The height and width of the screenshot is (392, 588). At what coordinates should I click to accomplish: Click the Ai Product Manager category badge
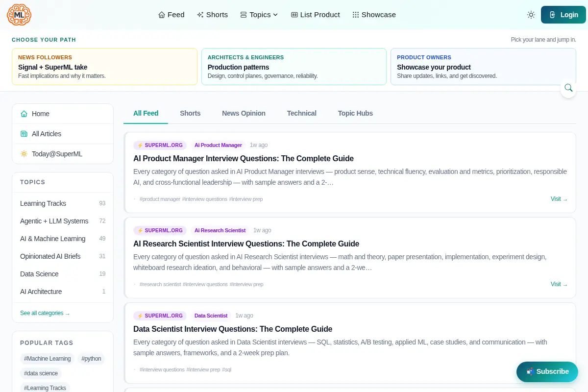(x=218, y=145)
